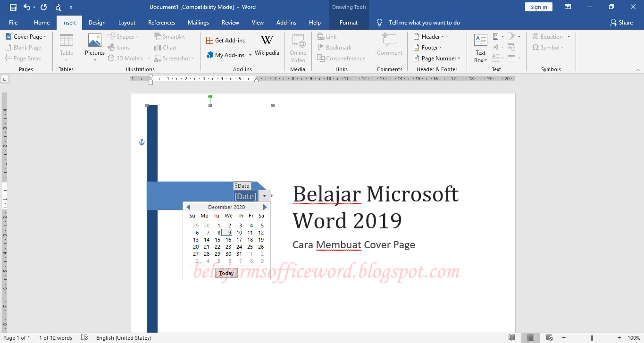Click the Chart icon in Illustrations
Image resolution: width=644 pixels, height=343 pixels.
click(166, 47)
